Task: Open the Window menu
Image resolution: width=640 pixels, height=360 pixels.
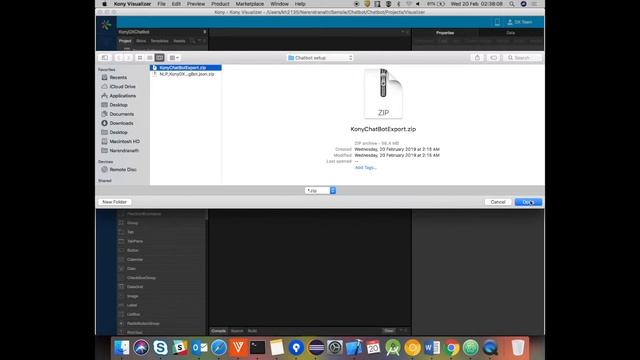Action: pyautogui.click(x=279, y=4)
